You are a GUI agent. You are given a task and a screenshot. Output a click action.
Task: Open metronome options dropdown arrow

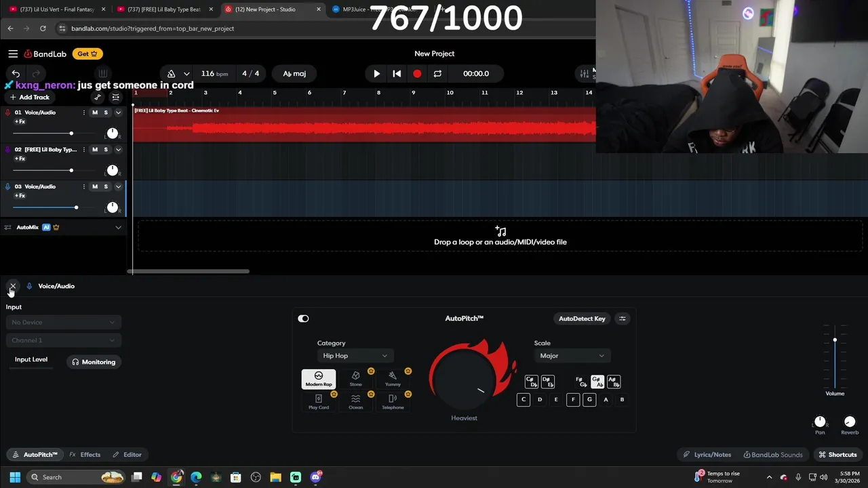click(x=186, y=73)
